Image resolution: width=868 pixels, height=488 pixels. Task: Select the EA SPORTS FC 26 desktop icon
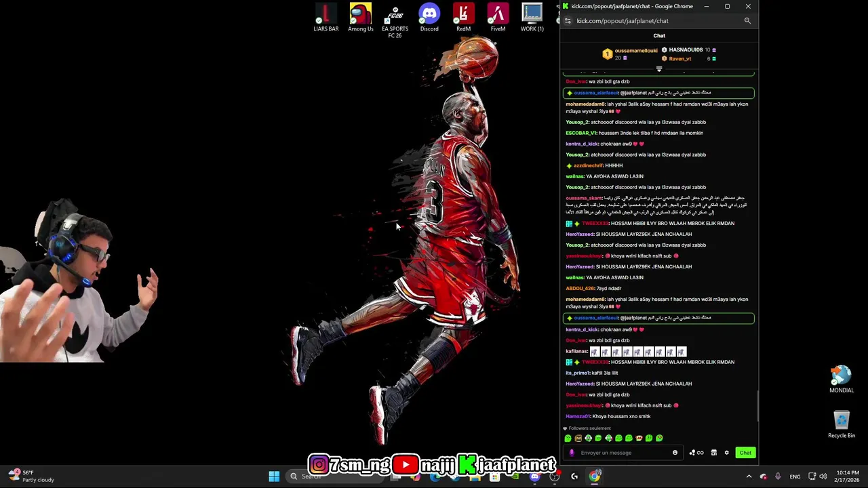[395, 22]
